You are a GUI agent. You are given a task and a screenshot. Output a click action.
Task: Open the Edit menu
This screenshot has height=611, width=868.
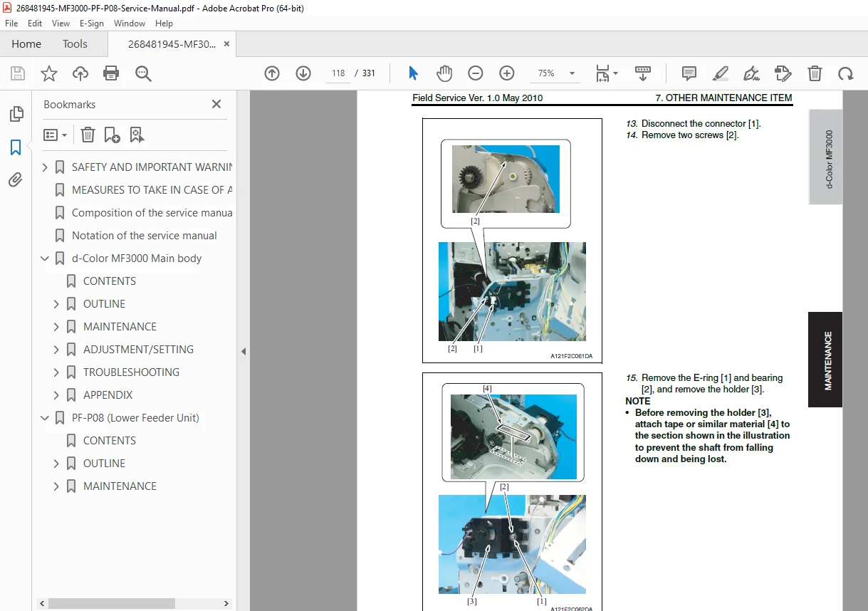[x=35, y=23]
